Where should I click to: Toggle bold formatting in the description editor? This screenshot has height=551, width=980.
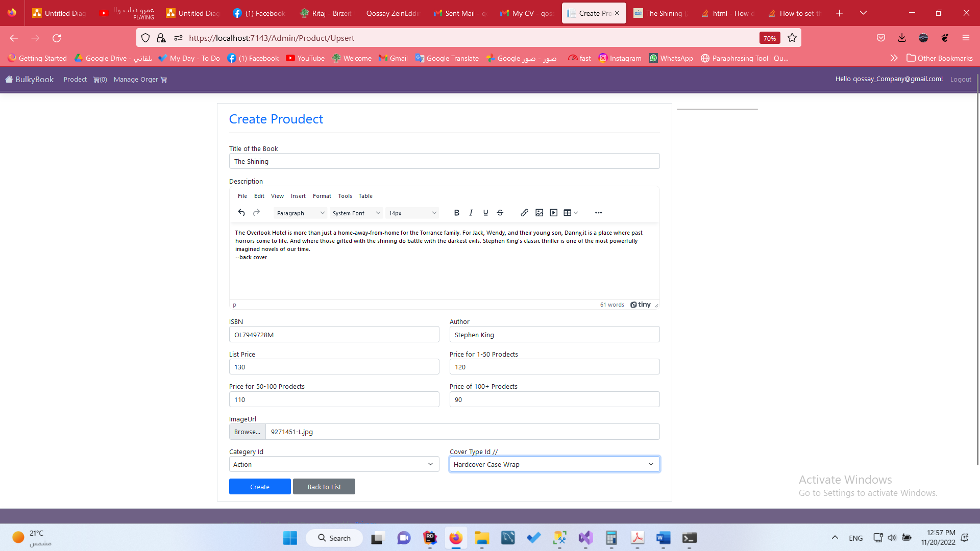pyautogui.click(x=456, y=213)
